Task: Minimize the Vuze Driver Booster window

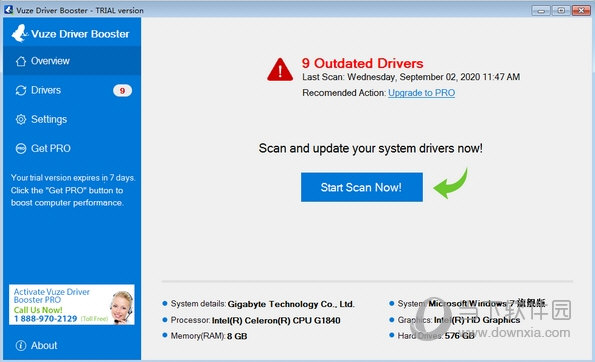Action: (541, 10)
